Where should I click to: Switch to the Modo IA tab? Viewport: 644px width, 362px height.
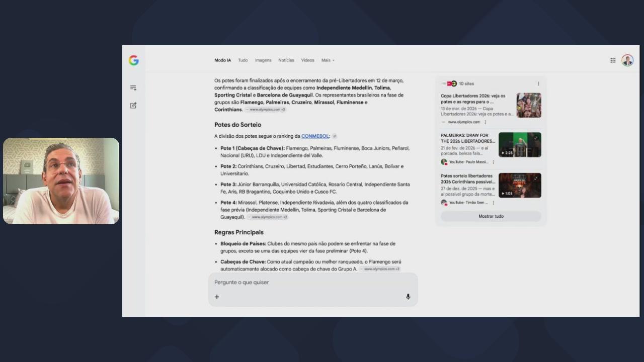[223, 60]
